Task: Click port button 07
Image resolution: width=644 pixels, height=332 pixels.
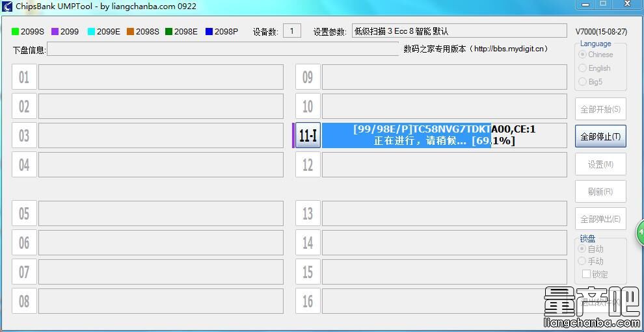Action: (24, 272)
